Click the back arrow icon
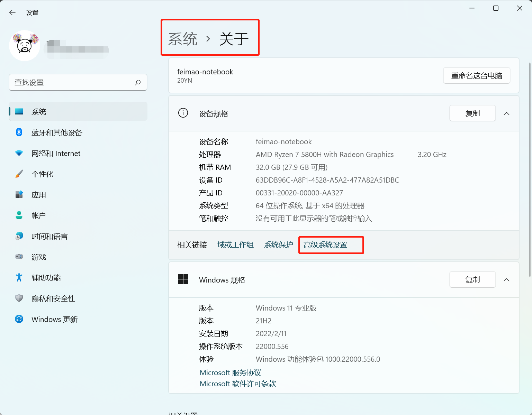The height and width of the screenshot is (415, 532). pos(12,13)
